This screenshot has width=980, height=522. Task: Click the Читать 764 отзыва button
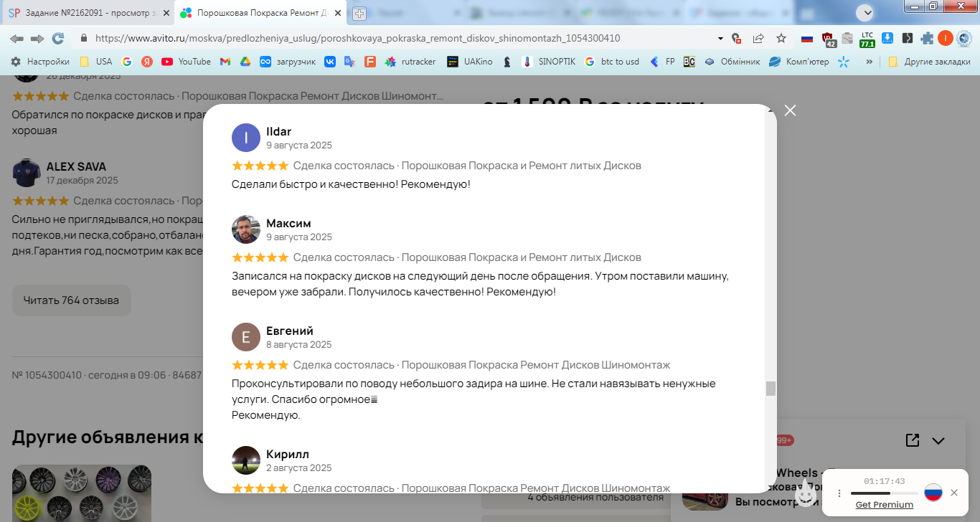72,300
